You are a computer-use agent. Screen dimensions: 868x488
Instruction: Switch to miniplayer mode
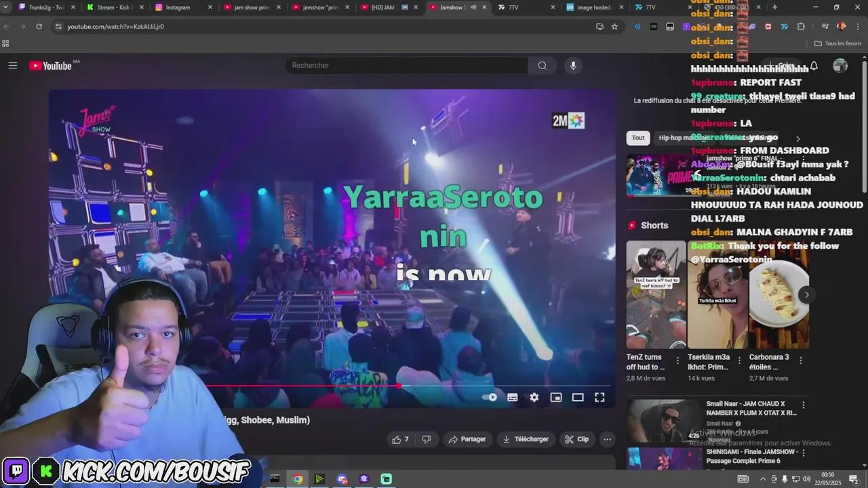pos(556,398)
